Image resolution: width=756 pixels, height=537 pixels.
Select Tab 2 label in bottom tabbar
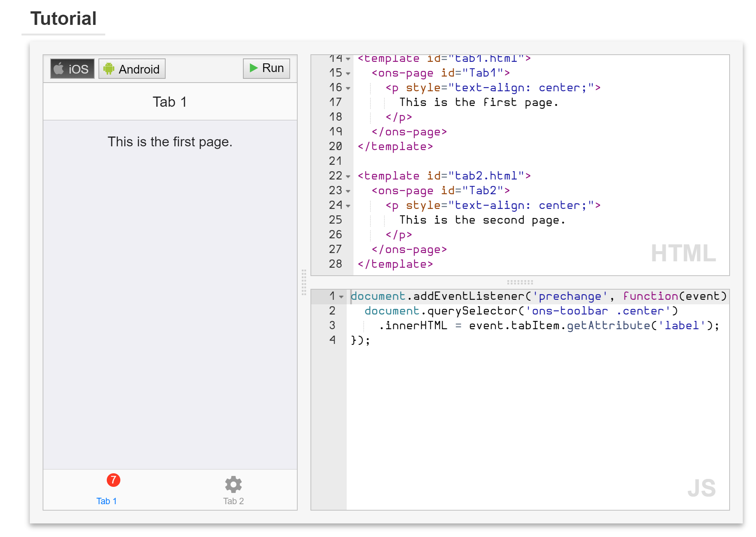pos(233,501)
